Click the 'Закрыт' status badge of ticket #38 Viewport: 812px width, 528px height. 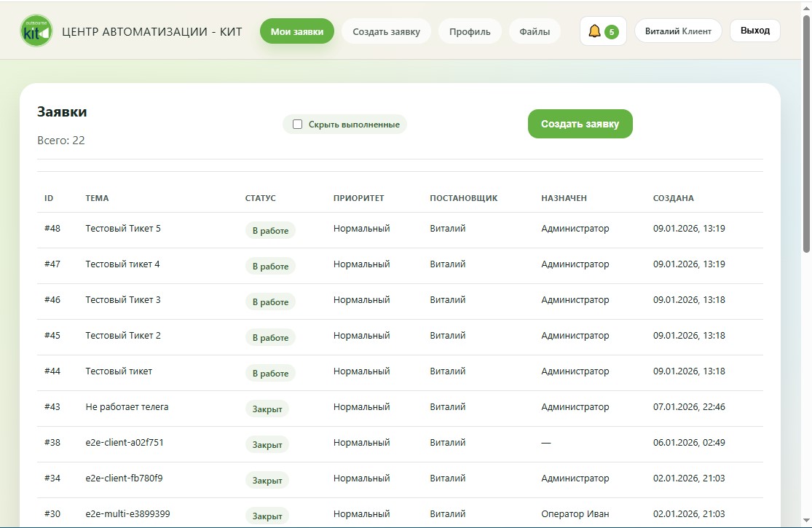[267, 444]
